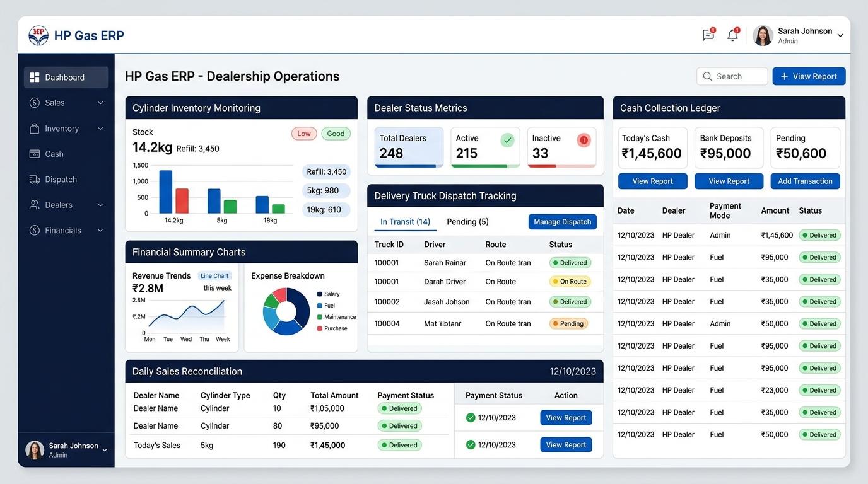Click the Sales dollar icon
The height and width of the screenshot is (484, 868).
tap(35, 103)
